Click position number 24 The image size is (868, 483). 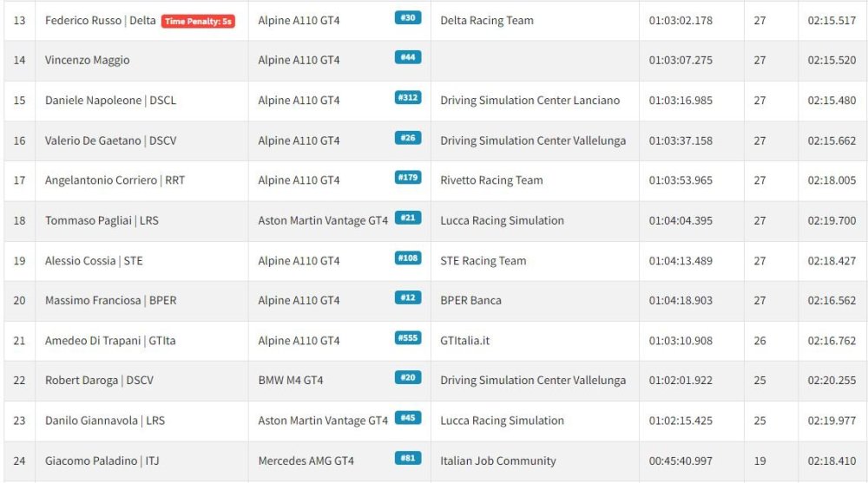point(19,460)
